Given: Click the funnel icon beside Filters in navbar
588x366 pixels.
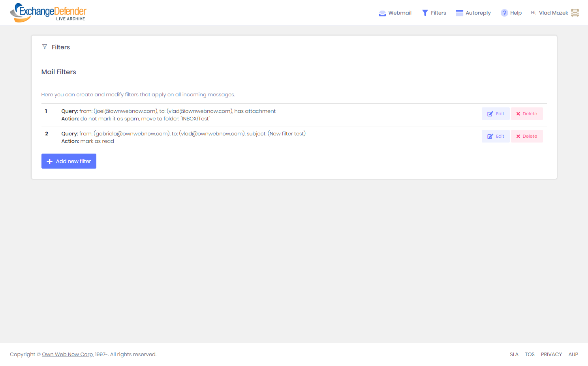Looking at the screenshot, I should click(425, 13).
